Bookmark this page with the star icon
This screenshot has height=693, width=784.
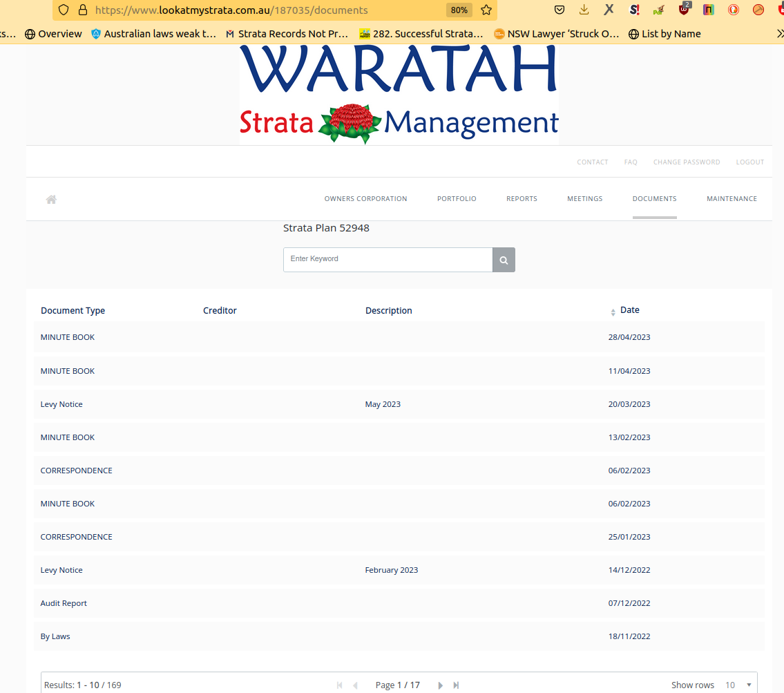tap(486, 10)
